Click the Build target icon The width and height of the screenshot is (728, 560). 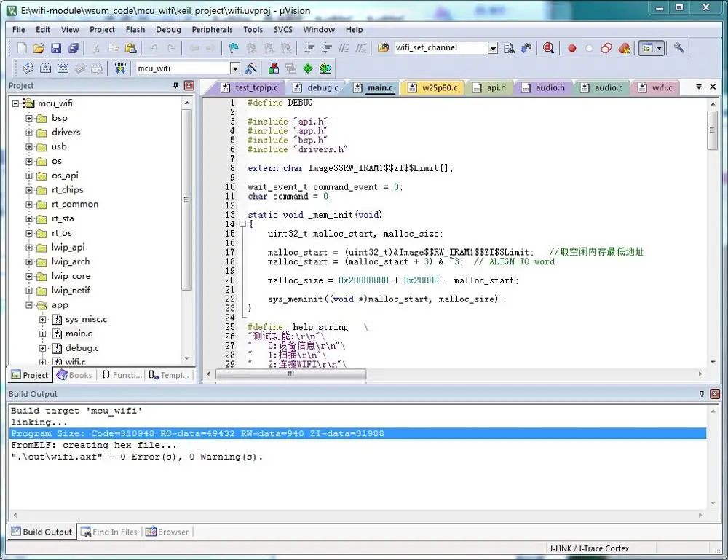point(45,68)
